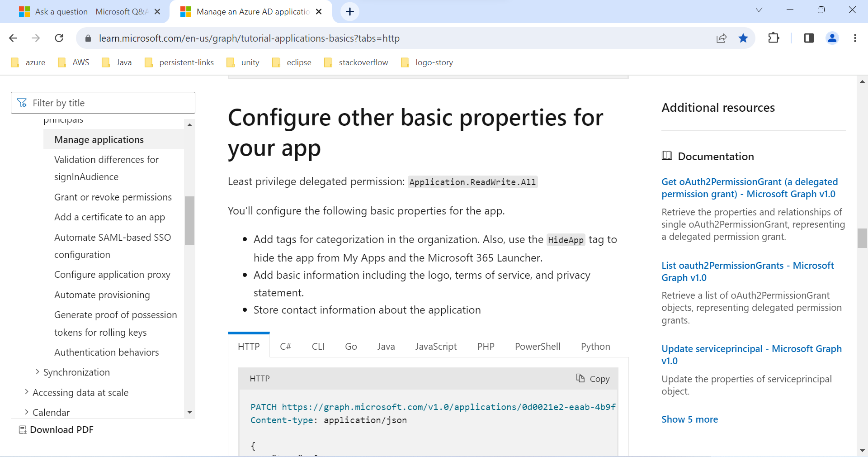Click sidebar scroll up arrow
This screenshot has width=868, height=457.
[189, 125]
